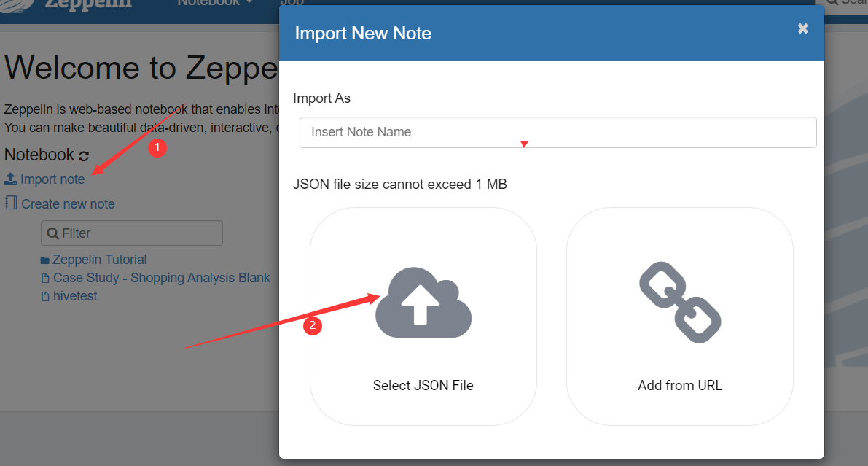Click the chain link icon
868x466 pixels.
[x=681, y=303]
